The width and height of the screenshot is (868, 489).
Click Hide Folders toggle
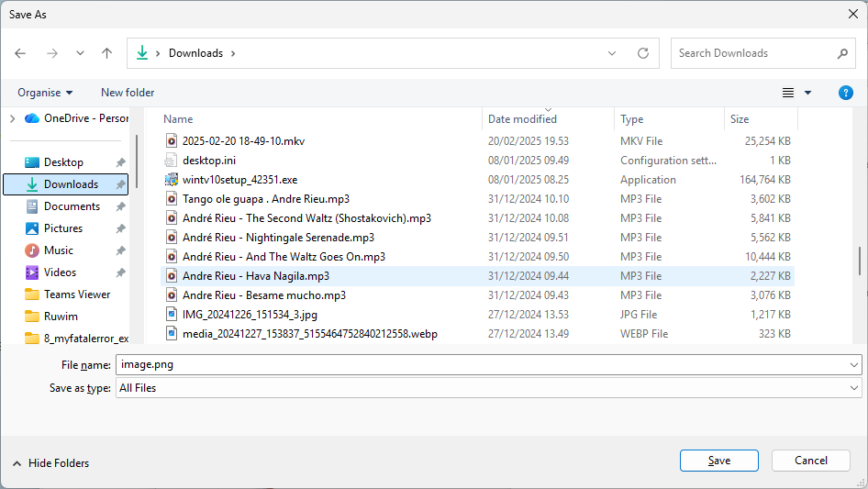pos(50,463)
